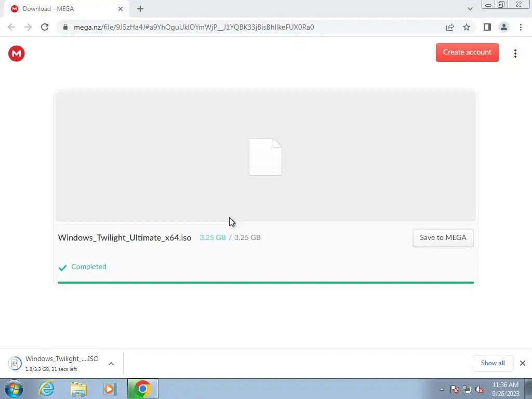Toggle Chrome side panel icon
Screen dimensions: 532x399
pos(487,27)
